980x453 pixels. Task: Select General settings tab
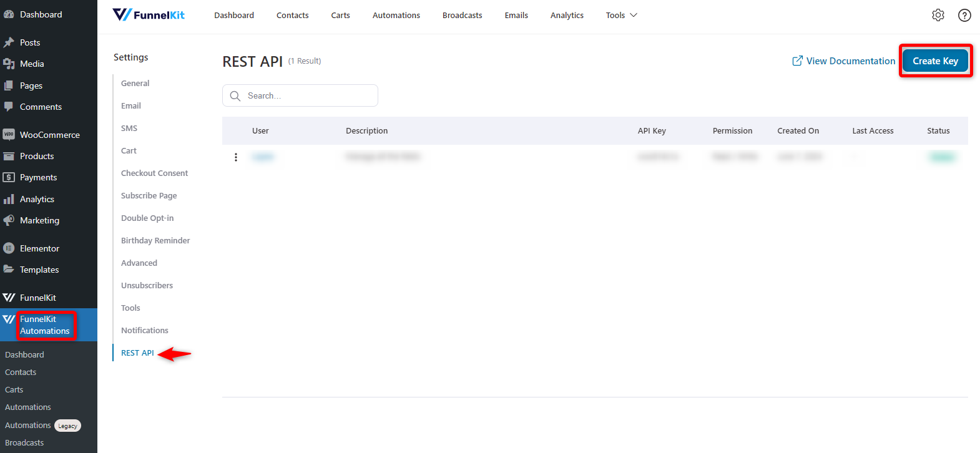(x=135, y=83)
